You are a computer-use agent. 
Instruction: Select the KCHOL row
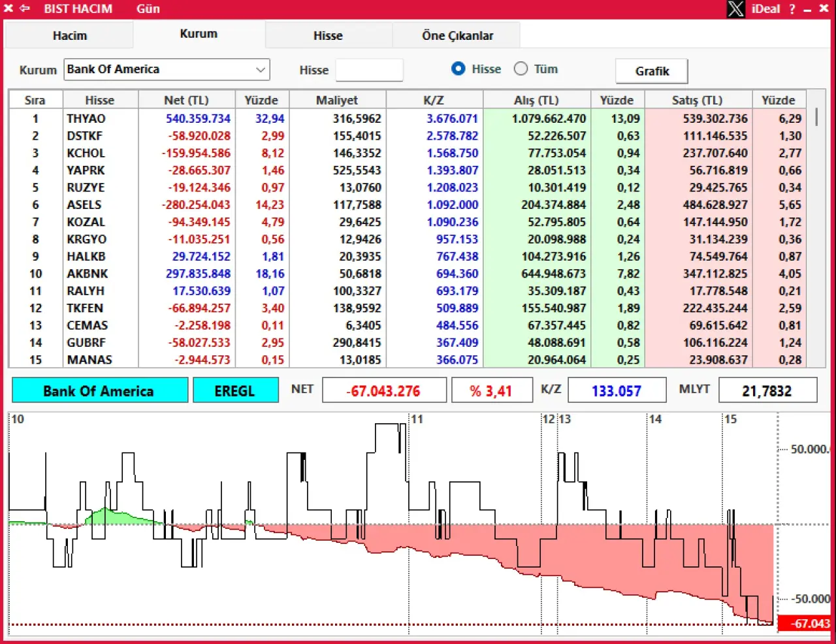point(408,153)
